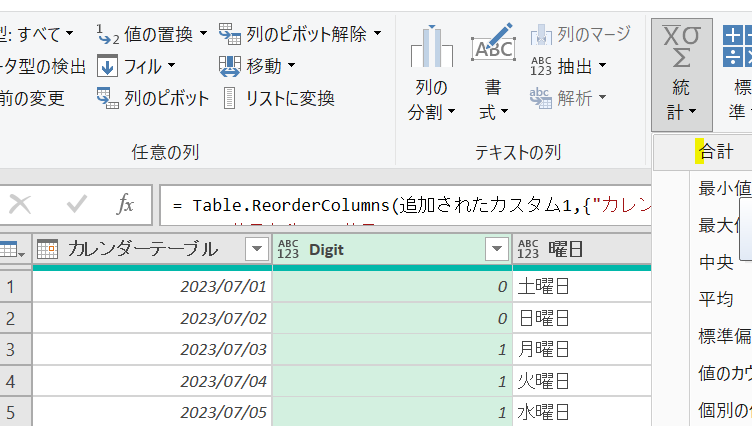Expand the 抽出 (Extract) dropdown
This screenshot has width=752, height=426.
[603, 66]
